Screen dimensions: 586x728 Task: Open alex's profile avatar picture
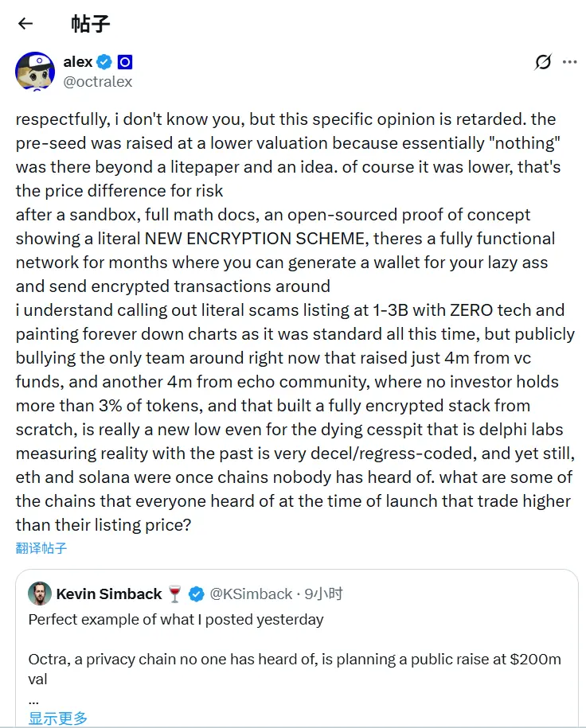pyautogui.click(x=35, y=72)
